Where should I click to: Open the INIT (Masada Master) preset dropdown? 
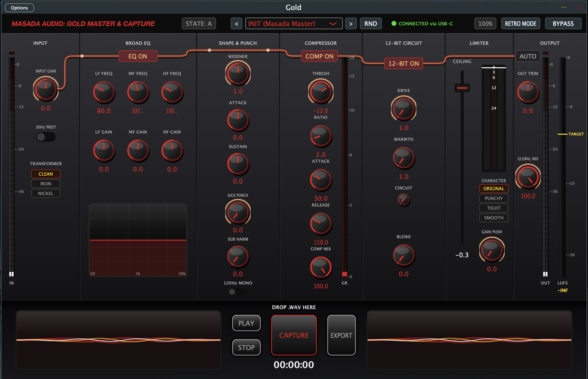click(x=294, y=24)
